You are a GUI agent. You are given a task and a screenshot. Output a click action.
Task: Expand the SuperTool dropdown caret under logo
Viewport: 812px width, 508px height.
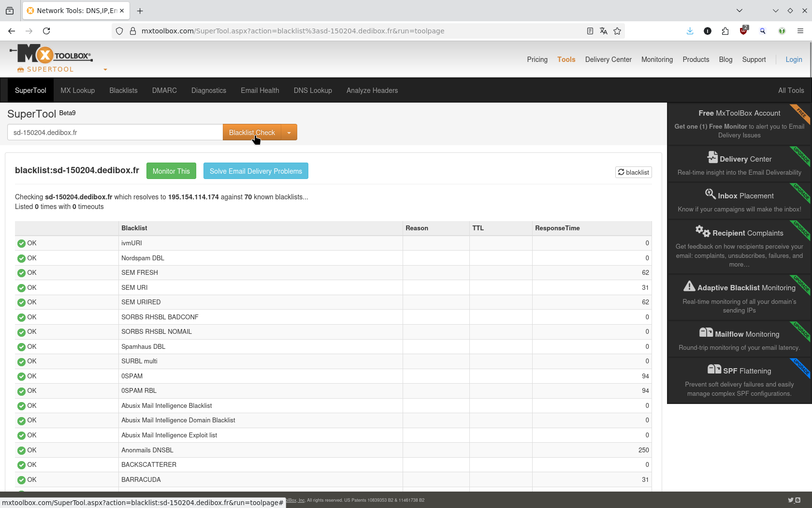tap(105, 70)
